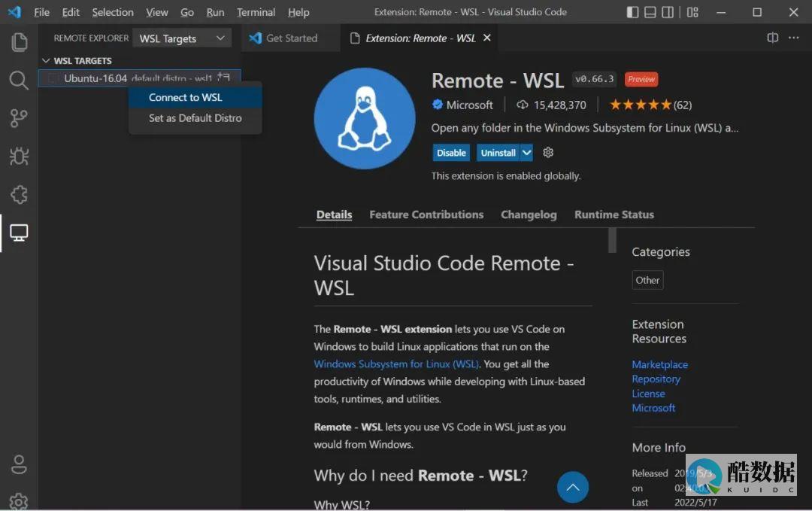The width and height of the screenshot is (812, 511).
Task: Click the verified publisher badge
Action: pos(438,105)
